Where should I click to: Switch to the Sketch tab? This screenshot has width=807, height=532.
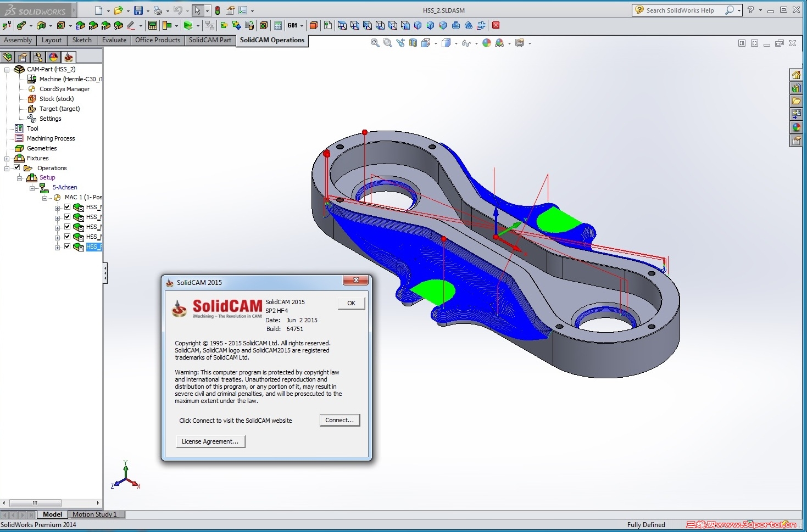click(82, 40)
